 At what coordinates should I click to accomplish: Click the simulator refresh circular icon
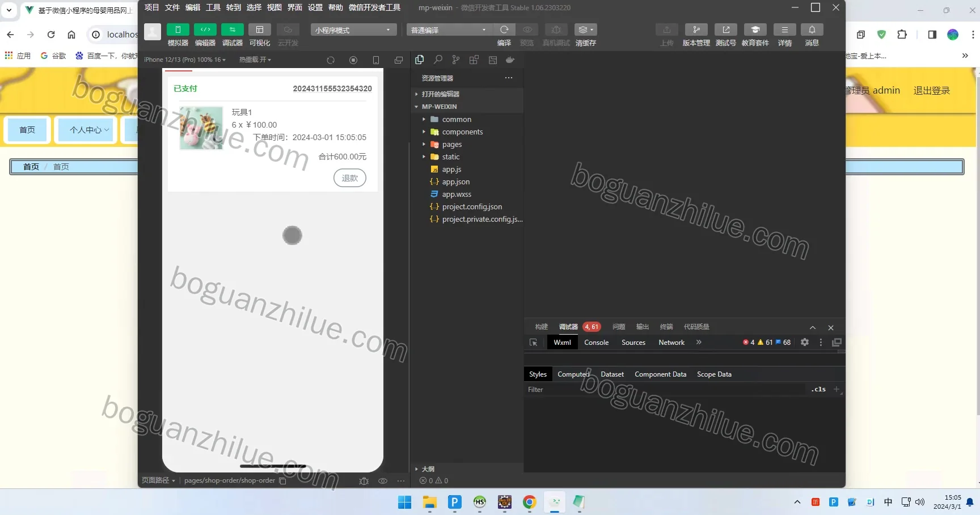coord(331,60)
